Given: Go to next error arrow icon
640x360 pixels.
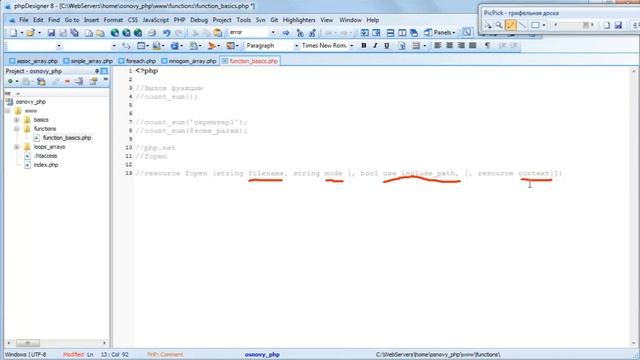Looking at the screenshot, I should [x=286, y=33].
